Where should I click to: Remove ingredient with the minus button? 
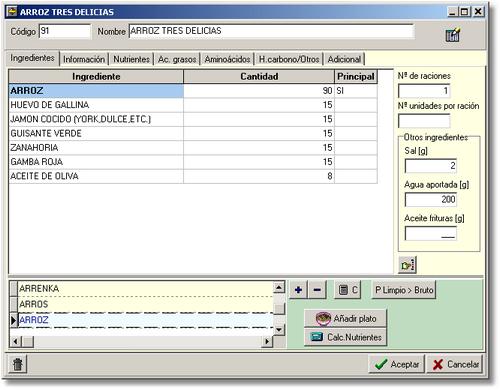click(317, 290)
